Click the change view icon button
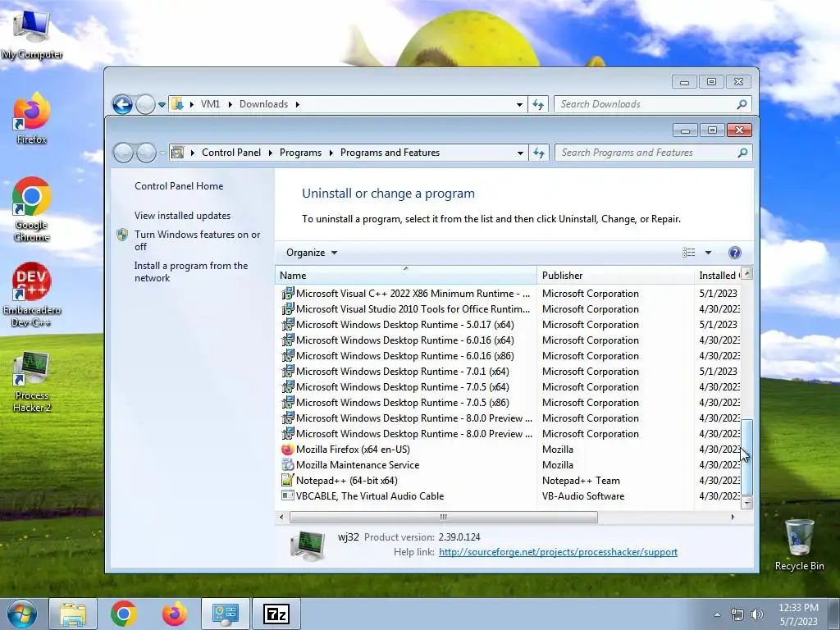This screenshot has height=630, width=840. (689, 253)
